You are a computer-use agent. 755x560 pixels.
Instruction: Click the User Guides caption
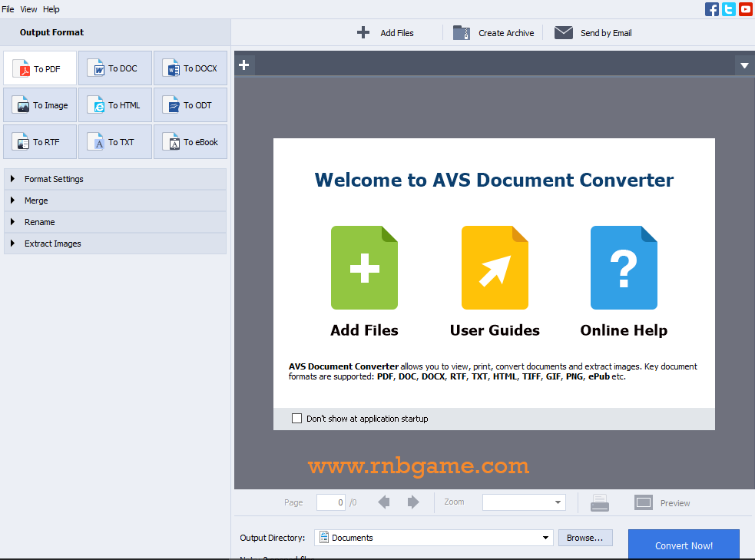tap(495, 330)
